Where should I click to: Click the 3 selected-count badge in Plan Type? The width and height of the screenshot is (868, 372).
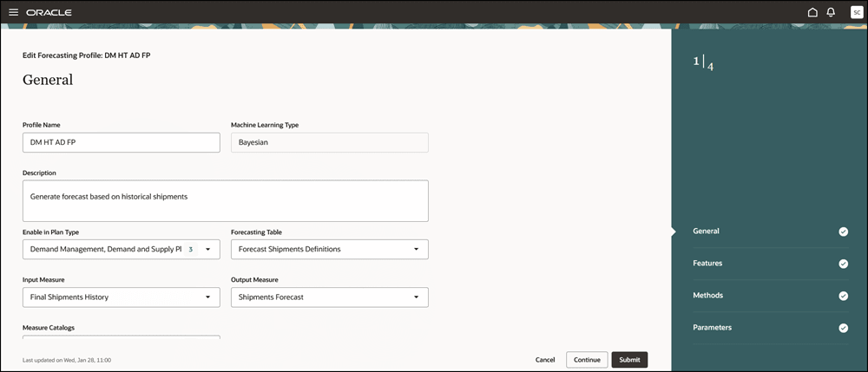pos(190,249)
